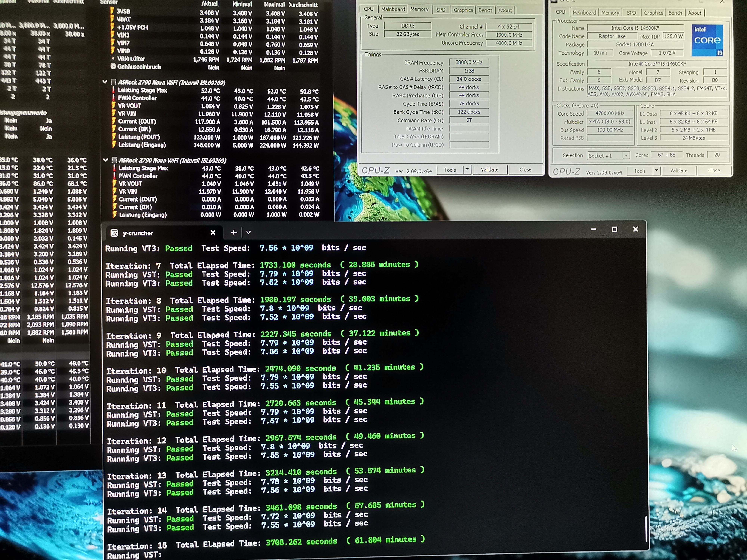
Task: Click the terminal icon in the y-cruncher tab
Action: [x=114, y=233]
